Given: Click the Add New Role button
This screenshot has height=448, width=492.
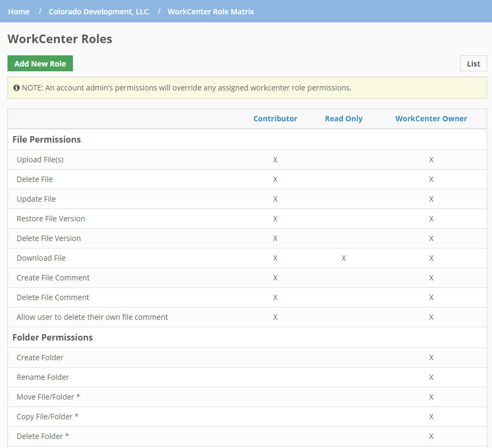Looking at the screenshot, I should tap(40, 63).
